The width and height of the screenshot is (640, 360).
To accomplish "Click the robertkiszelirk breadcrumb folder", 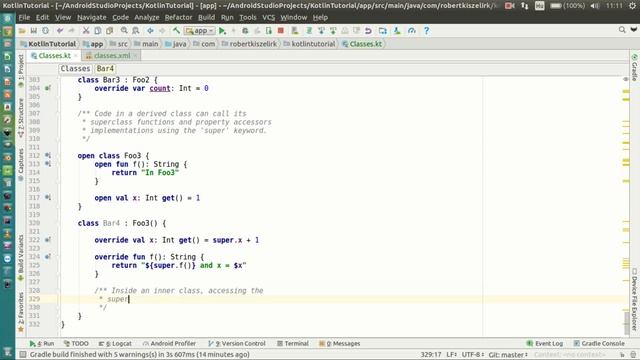I will (x=249, y=44).
